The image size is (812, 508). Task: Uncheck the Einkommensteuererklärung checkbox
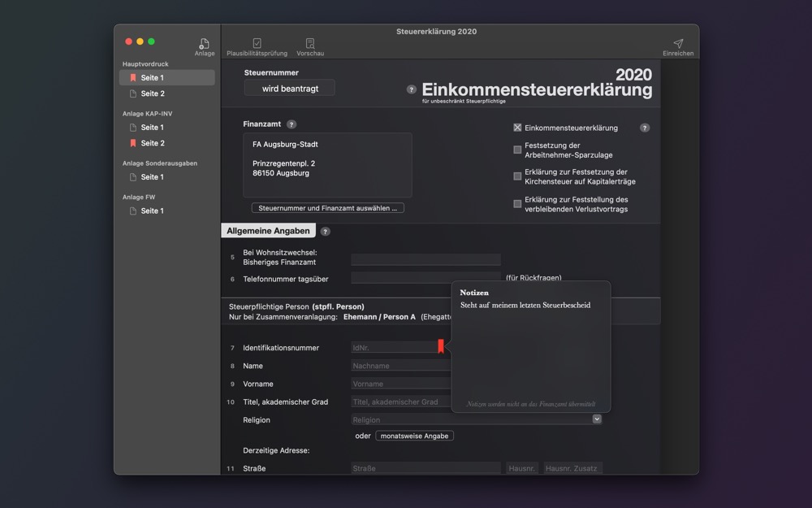click(x=517, y=128)
